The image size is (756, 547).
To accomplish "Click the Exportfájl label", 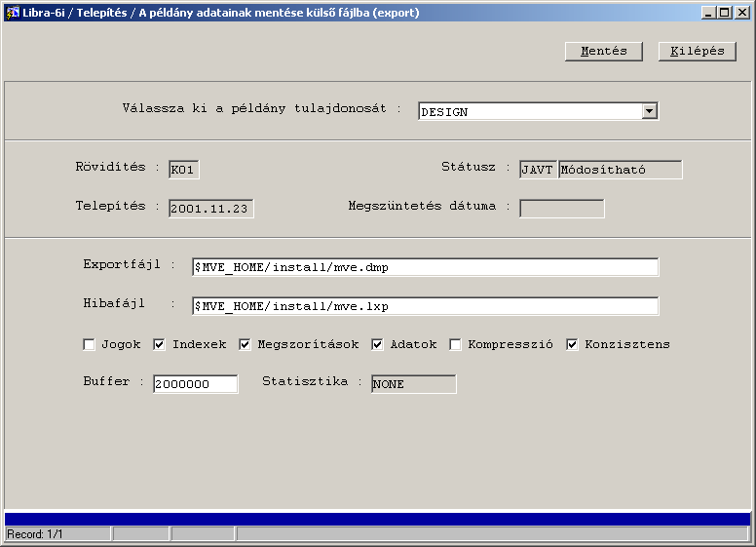I will [x=122, y=264].
